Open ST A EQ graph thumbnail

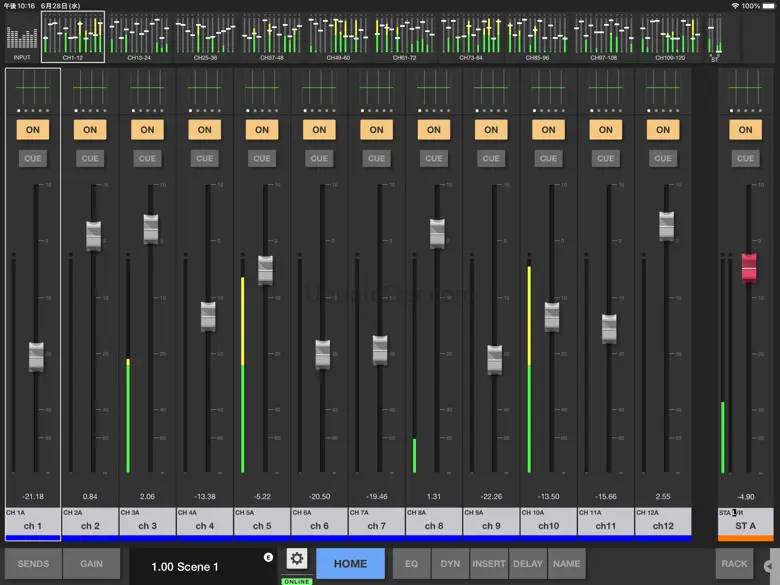745,88
